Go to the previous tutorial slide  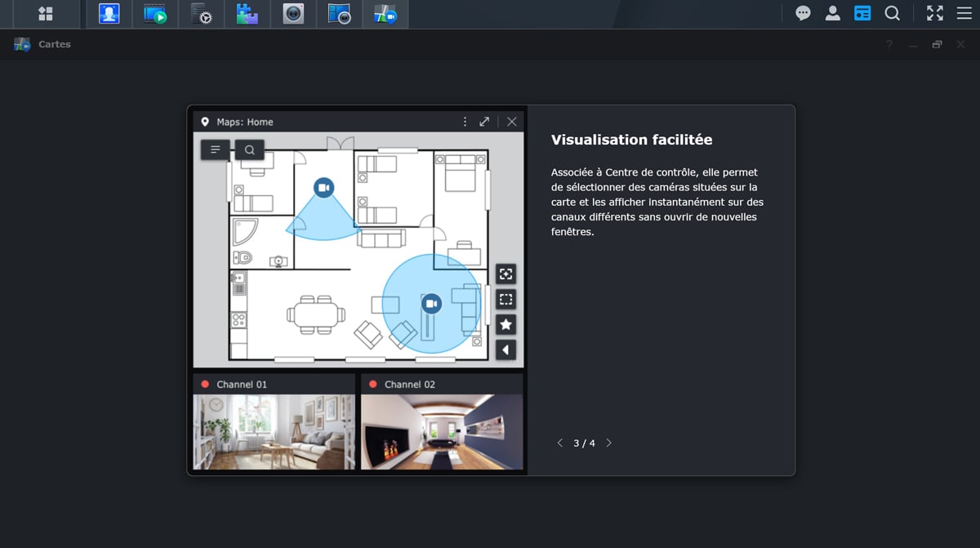(559, 443)
